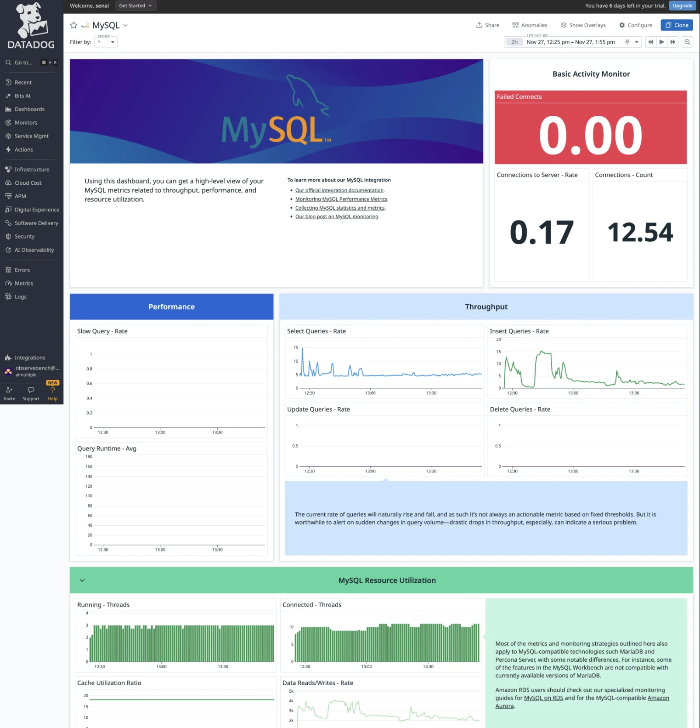Click the Select Queries - Rate graph
This screenshot has height=728, width=700.
[x=384, y=368]
